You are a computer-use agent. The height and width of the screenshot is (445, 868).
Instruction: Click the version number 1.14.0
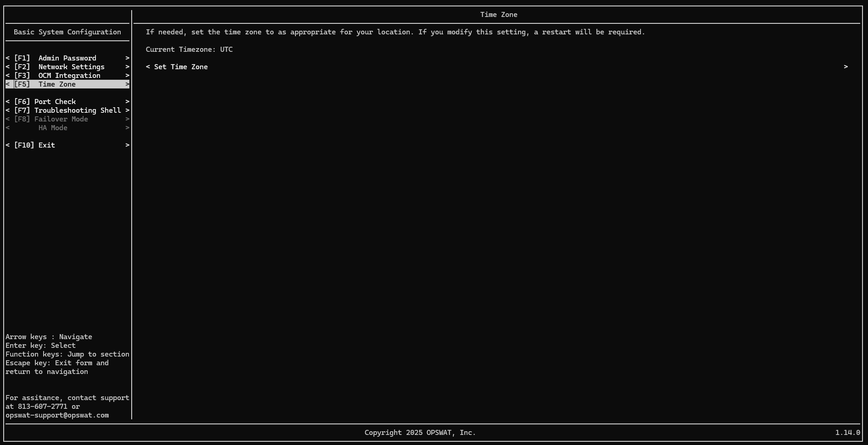[847, 433]
